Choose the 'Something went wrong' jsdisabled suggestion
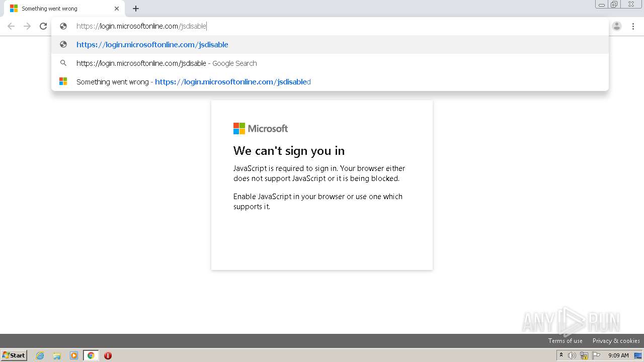Image resolution: width=644 pixels, height=362 pixels. click(330, 81)
